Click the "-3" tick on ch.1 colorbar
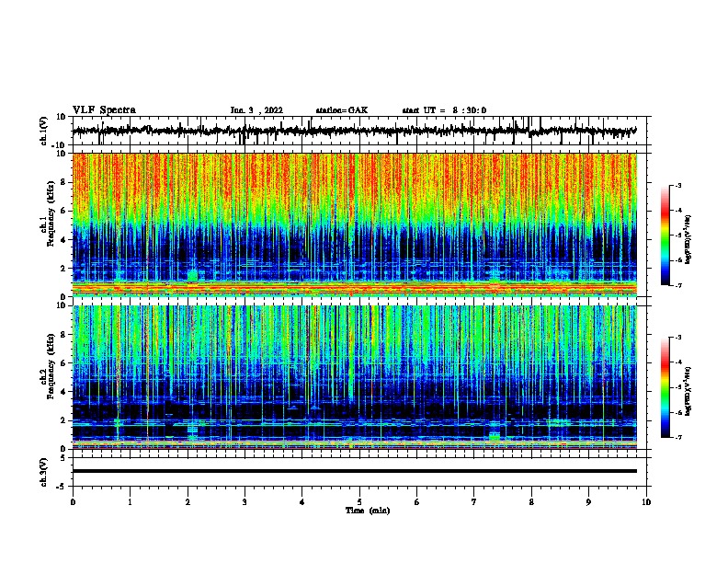Image resolution: width=728 pixels, height=563 pixels. pos(678,186)
